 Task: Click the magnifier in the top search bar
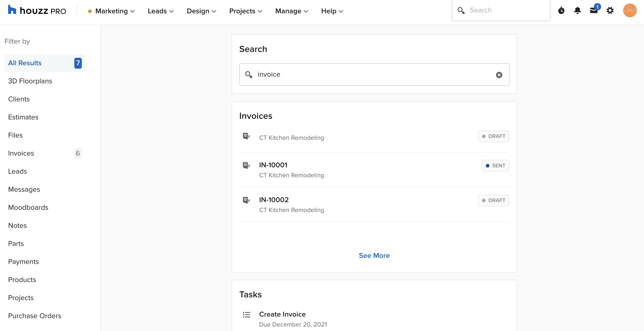[x=462, y=10]
